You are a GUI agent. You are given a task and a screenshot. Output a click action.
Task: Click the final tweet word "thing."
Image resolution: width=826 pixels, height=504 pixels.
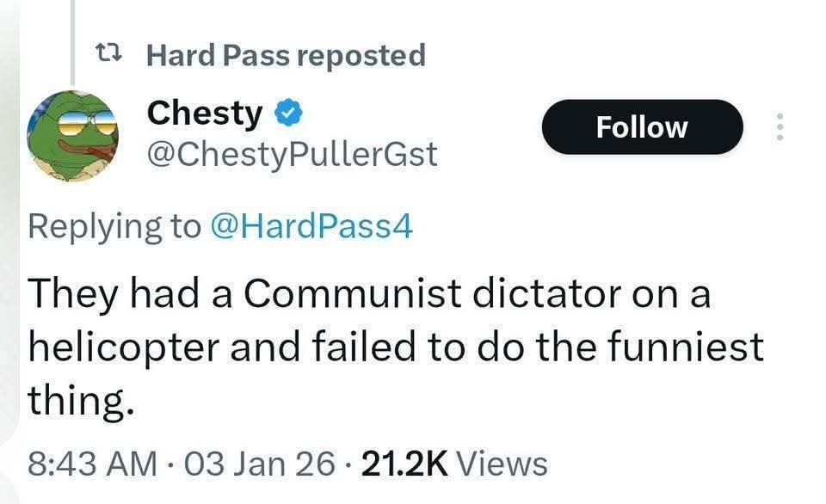[82, 399]
